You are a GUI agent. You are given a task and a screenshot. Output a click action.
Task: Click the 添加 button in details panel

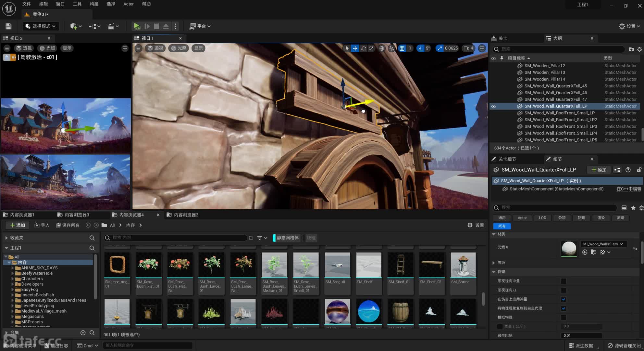click(599, 170)
